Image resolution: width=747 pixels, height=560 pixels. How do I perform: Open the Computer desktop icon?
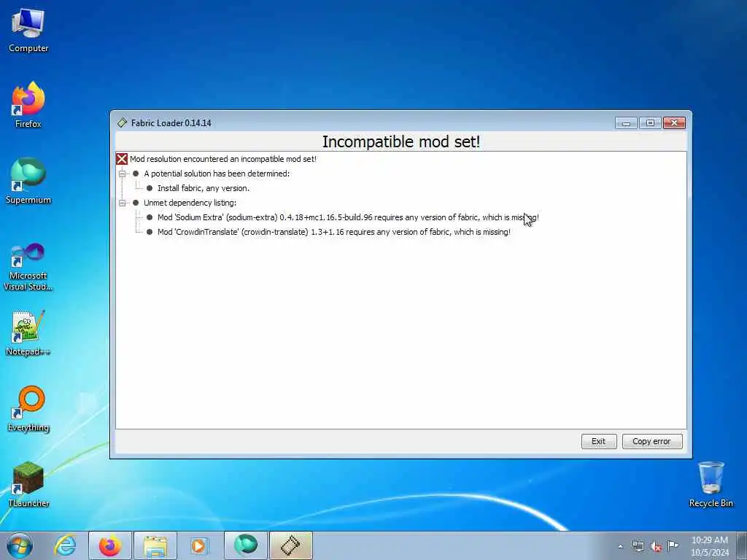point(28,31)
